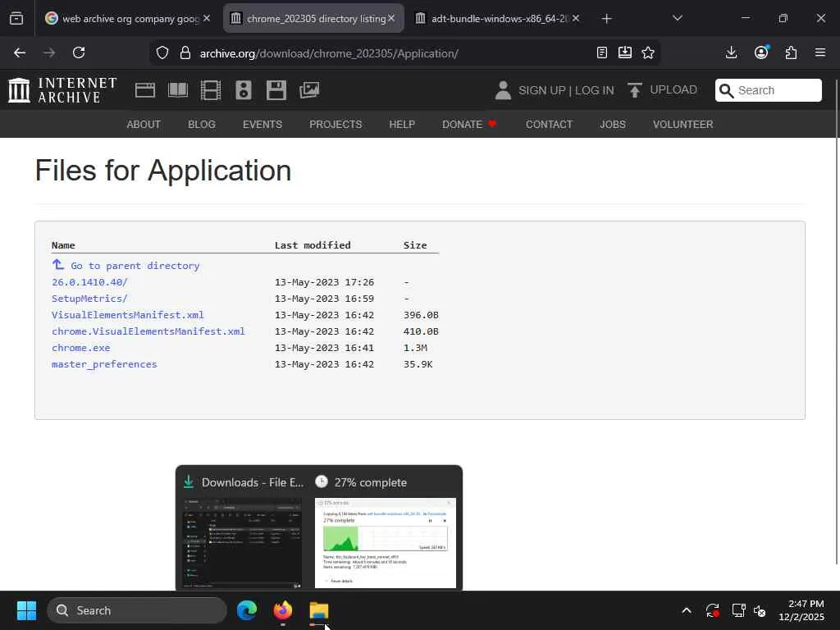Close the adt-bundle-windows tab
This screenshot has width=840, height=630.
[x=575, y=18]
